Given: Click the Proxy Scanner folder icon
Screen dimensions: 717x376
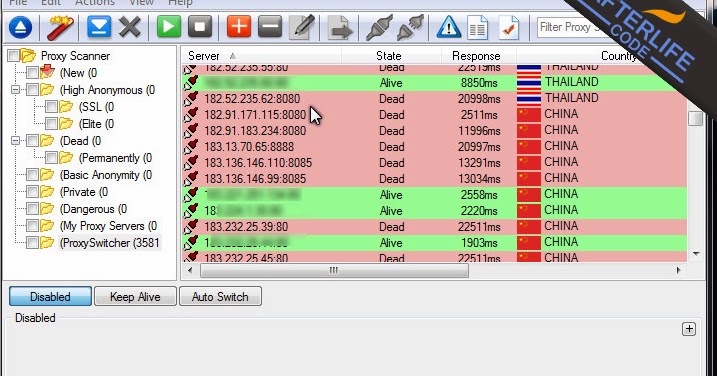Looking at the screenshot, I should 28,56.
